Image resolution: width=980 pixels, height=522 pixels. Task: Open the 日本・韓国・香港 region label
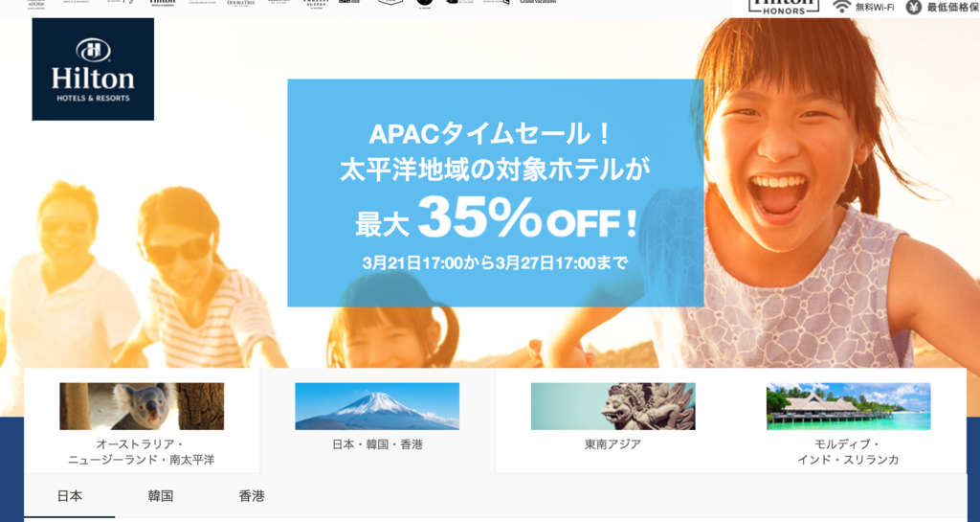pyautogui.click(x=377, y=444)
